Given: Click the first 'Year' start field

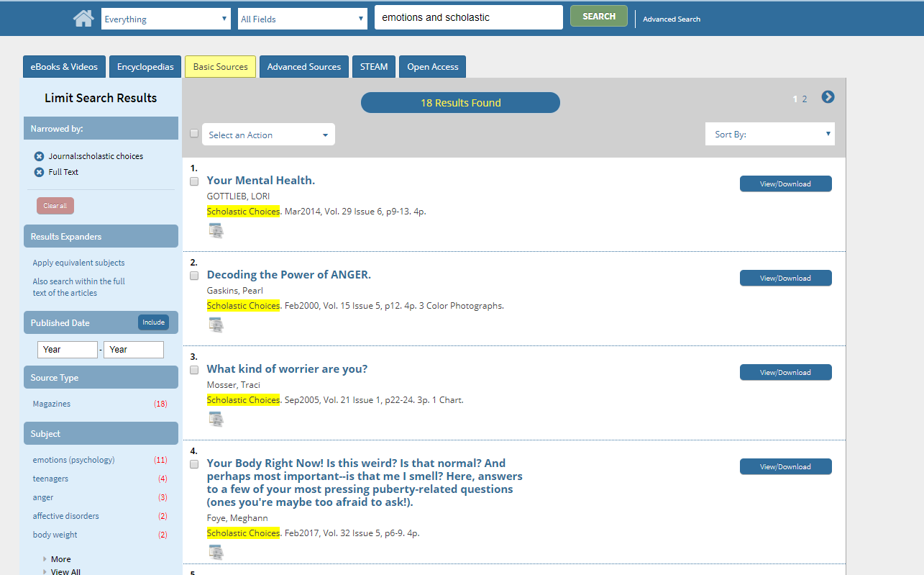Looking at the screenshot, I should [68, 350].
